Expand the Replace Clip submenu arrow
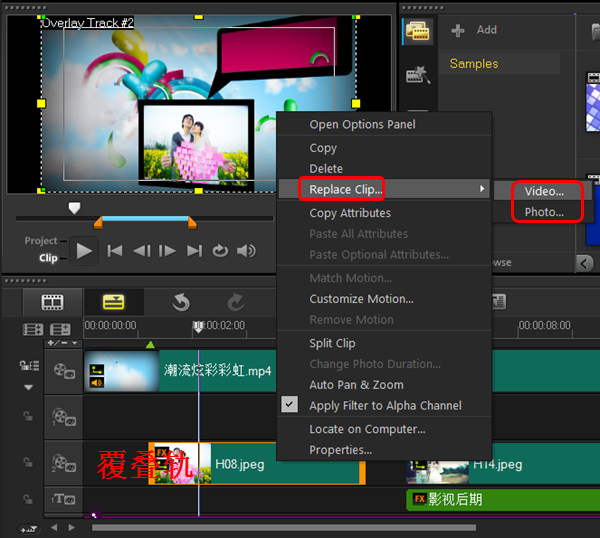 [482, 189]
